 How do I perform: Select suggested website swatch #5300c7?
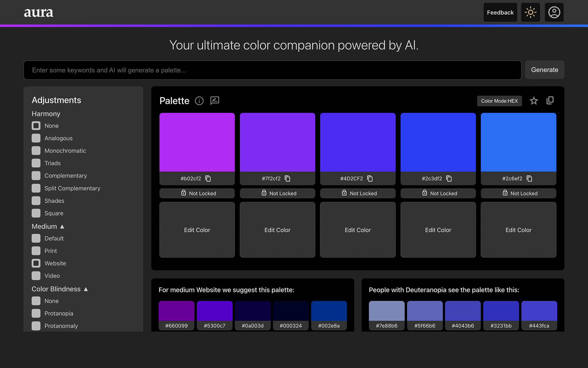click(x=214, y=311)
